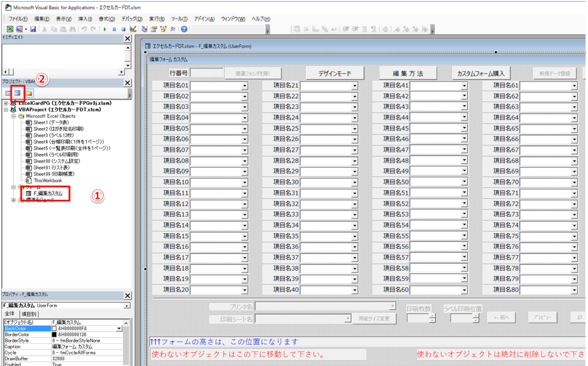Screen dimensions: 588x366
Task: Click the Paste clipboard icon
Action: pos(63,29)
